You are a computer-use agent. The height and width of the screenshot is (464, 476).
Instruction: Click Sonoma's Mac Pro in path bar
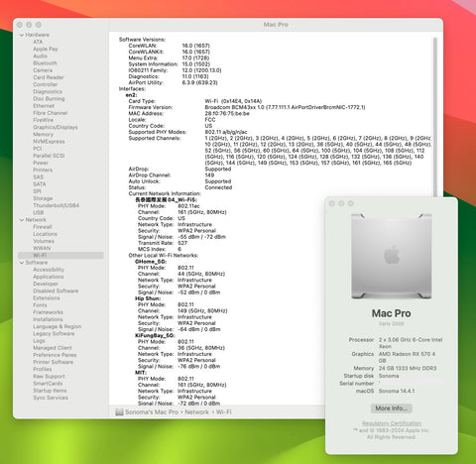152,412
